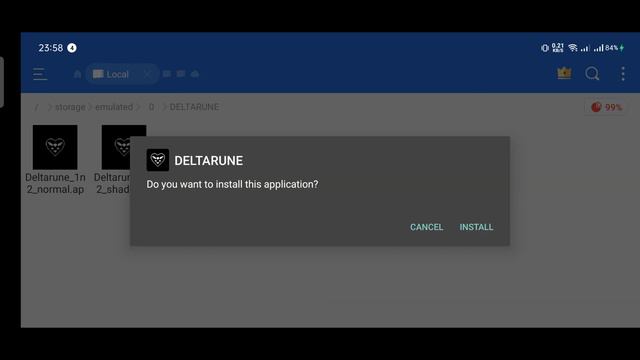Go to the '0' breadcrumb folder
This screenshot has width=640, height=360.
pos(151,107)
